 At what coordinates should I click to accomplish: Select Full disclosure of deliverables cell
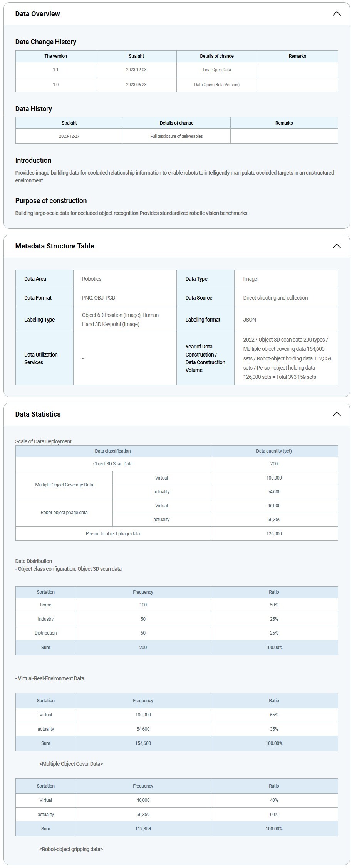tap(176, 136)
